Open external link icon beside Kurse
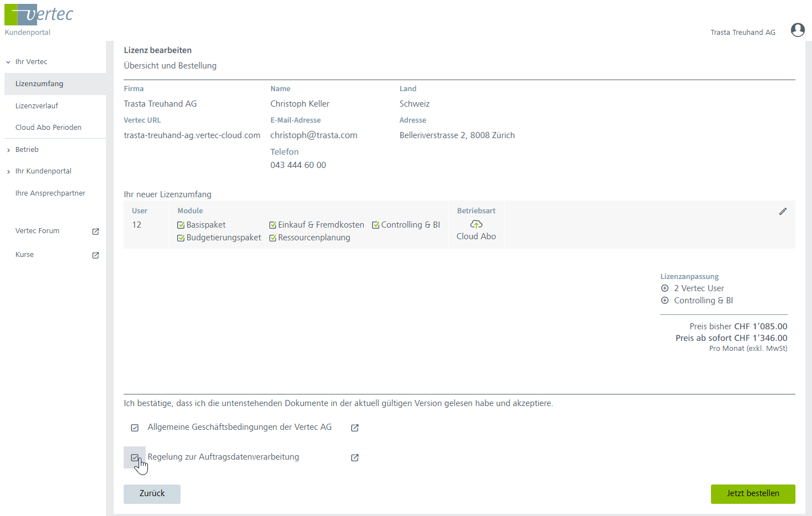The width and height of the screenshot is (812, 516). (95, 255)
